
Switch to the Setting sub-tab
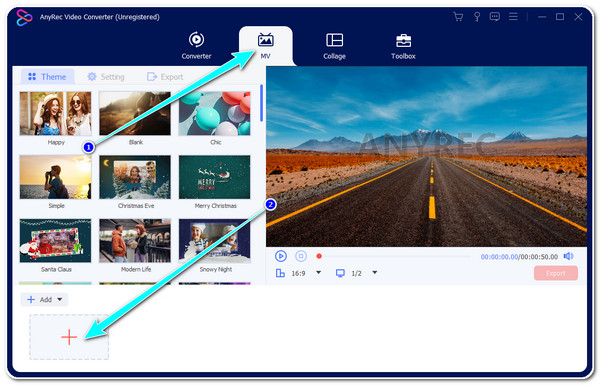pyautogui.click(x=106, y=77)
